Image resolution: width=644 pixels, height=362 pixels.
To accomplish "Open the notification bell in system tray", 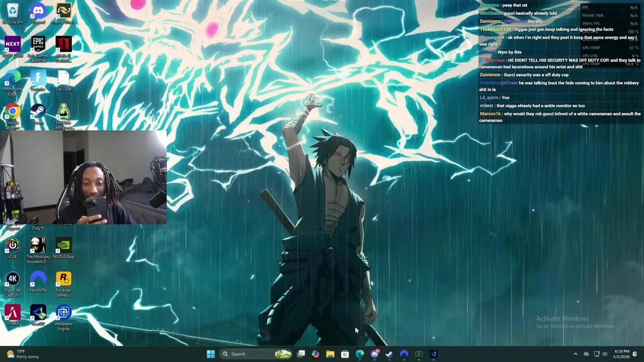I will (635, 354).
